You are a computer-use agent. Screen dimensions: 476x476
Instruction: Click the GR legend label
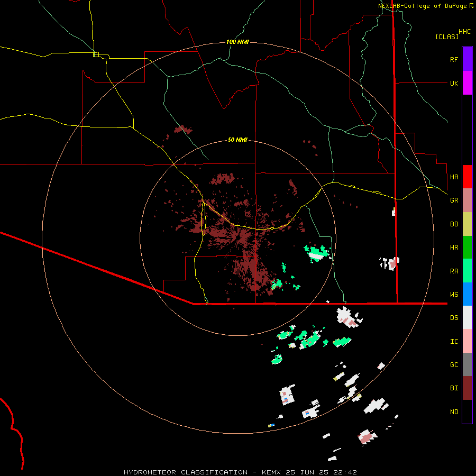[x=454, y=200]
